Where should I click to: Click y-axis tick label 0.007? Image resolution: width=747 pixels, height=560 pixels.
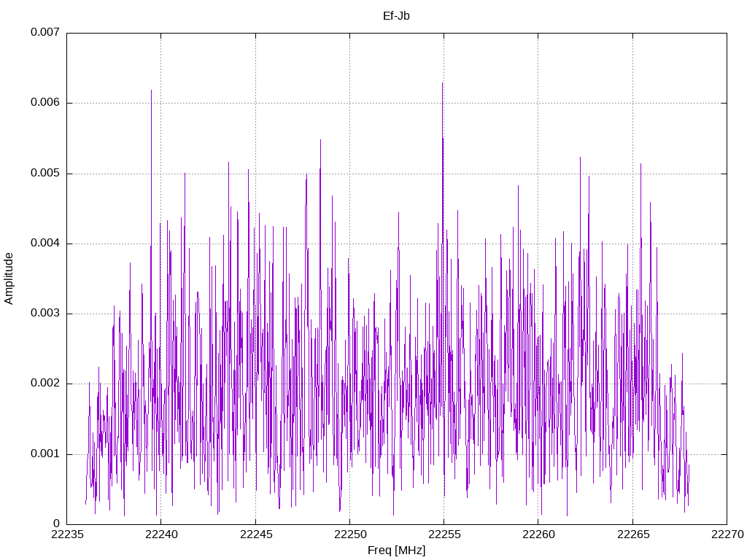45,32
